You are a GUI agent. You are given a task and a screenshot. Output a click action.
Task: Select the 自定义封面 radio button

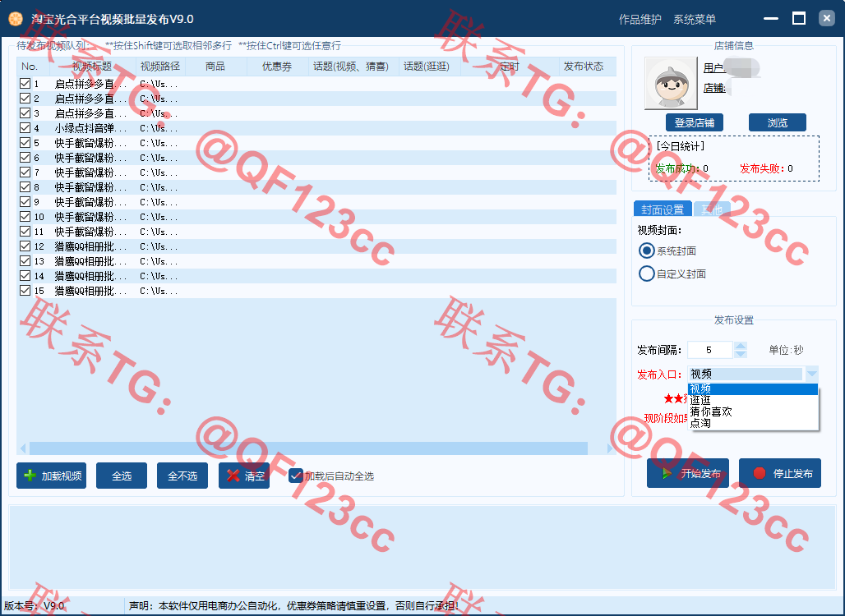pos(646,274)
